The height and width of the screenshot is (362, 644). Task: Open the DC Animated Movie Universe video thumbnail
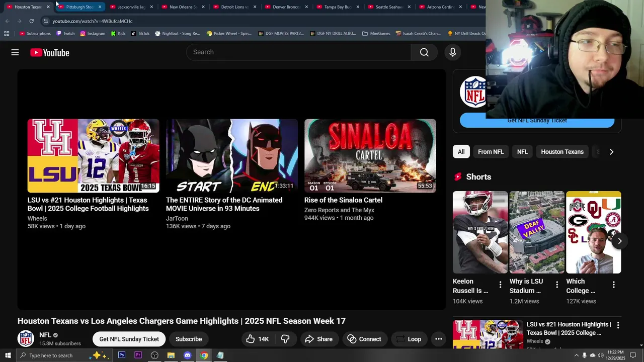[x=231, y=156]
